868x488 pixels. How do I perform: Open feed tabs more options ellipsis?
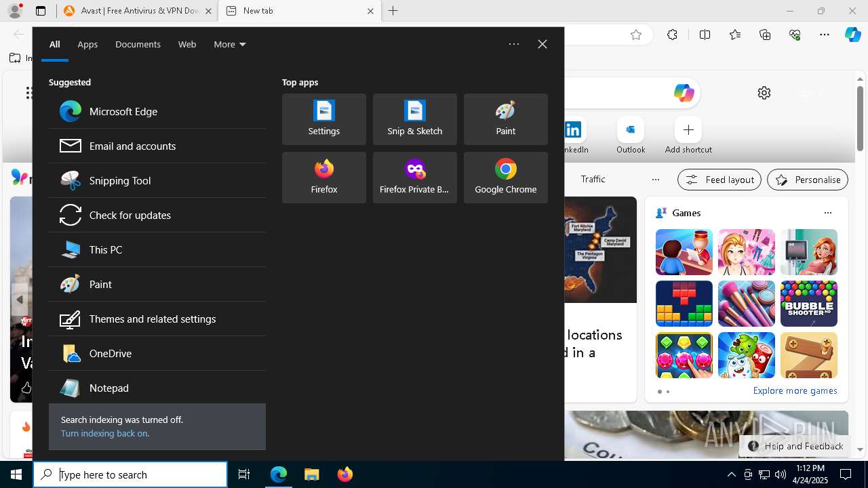click(x=655, y=180)
